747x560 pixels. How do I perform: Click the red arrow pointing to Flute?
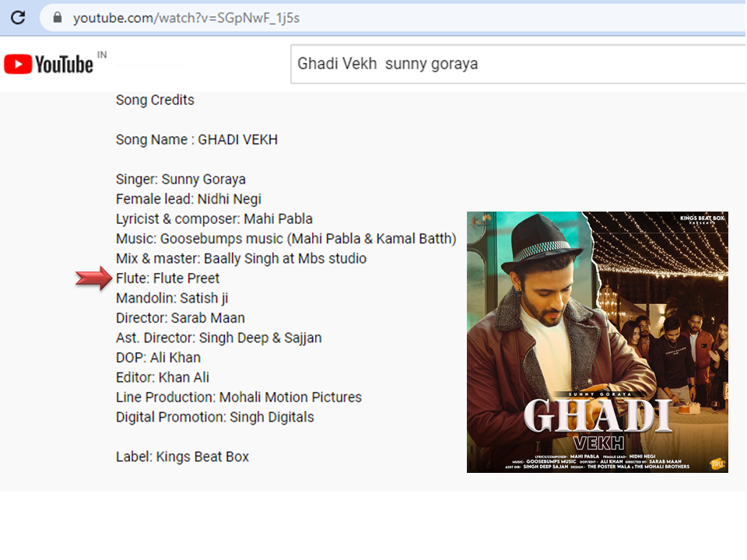click(x=94, y=278)
